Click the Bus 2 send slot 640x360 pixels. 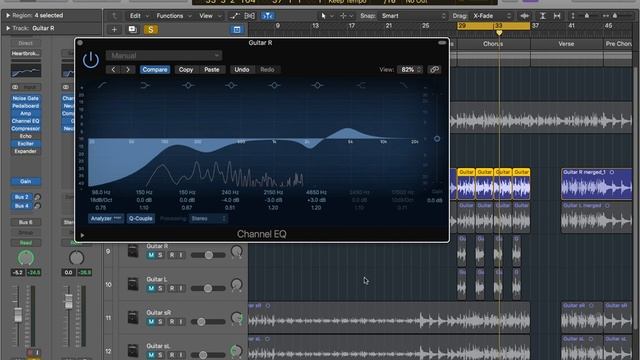click(x=22, y=197)
